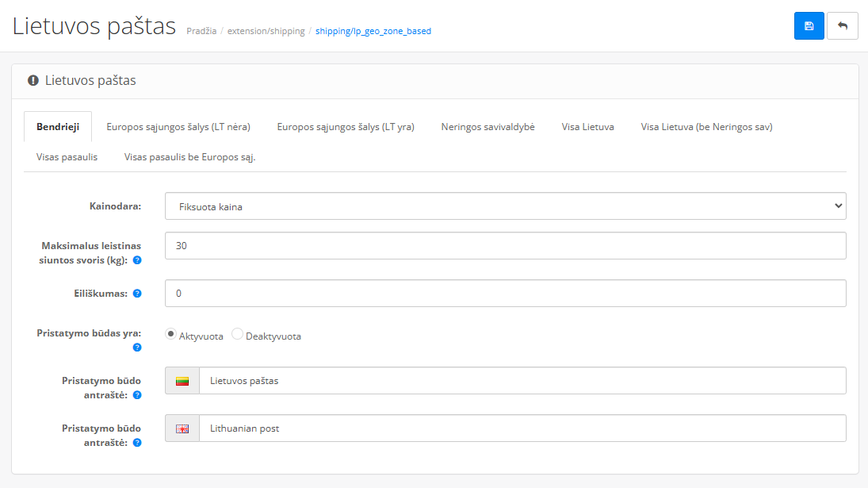Open the Kainodara dropdown
Viewport: 868px width, 488px height.
505,206
